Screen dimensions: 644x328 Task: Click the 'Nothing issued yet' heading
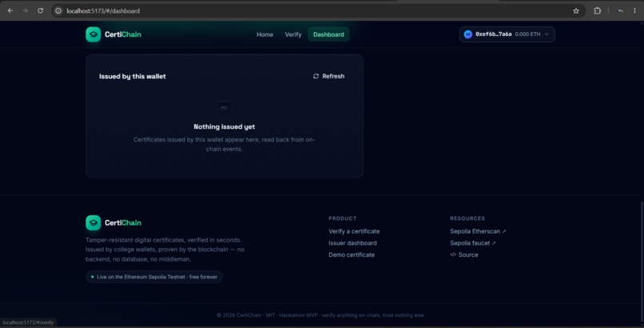point(225,126)
